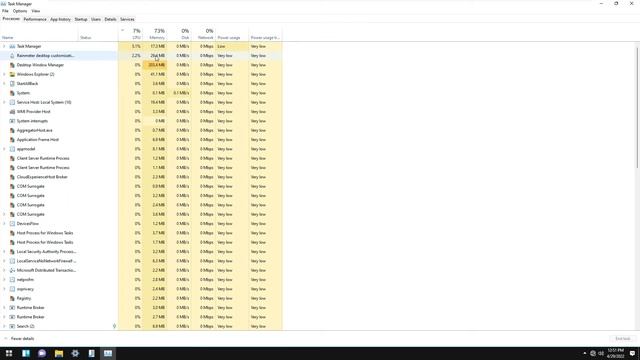
Task: Click the AggregatorHost.exe process icon
Action: coord(12,130)
